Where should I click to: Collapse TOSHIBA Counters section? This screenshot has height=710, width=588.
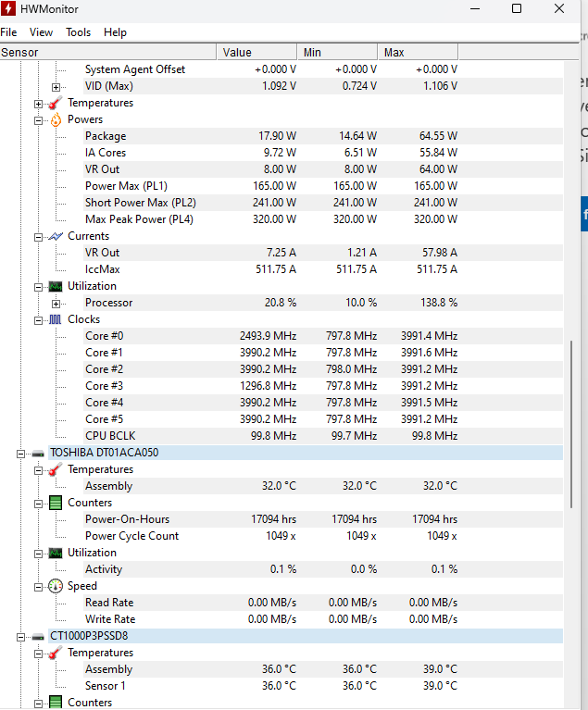[x=39, y=504]
